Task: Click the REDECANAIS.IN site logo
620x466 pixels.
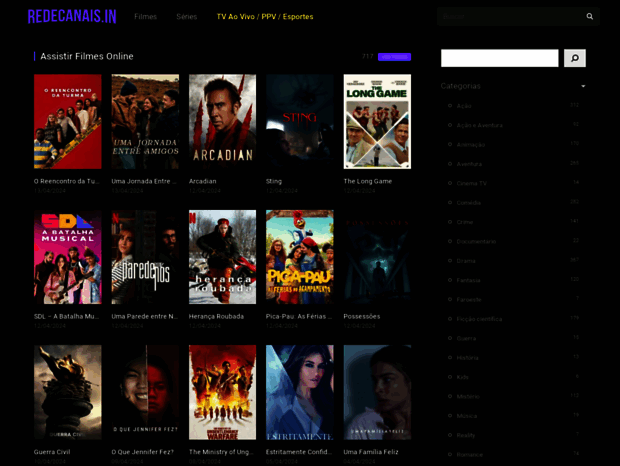Action: pos(72,17)
